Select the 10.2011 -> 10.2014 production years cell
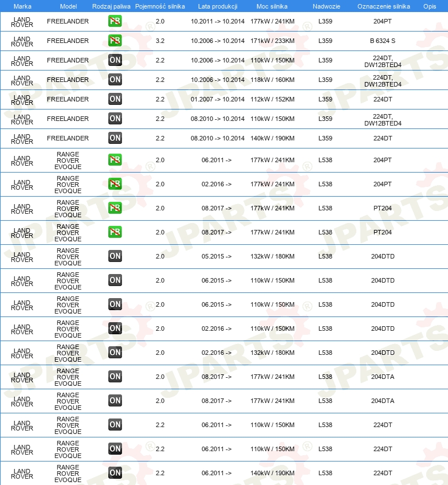448x485 pixels. (218, 21)
